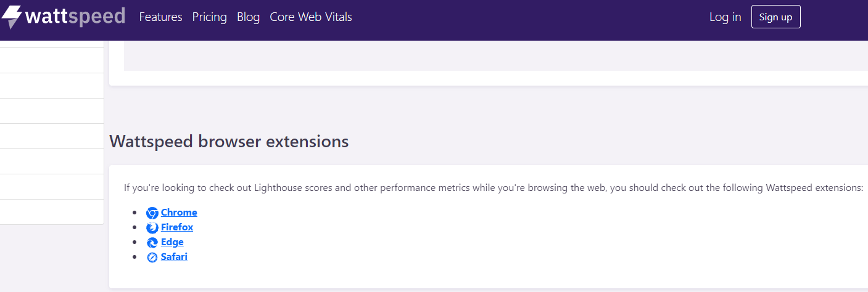868x292 pixels.
Task: Click the Lighthouse scores description paragraph
Action: 494,188
